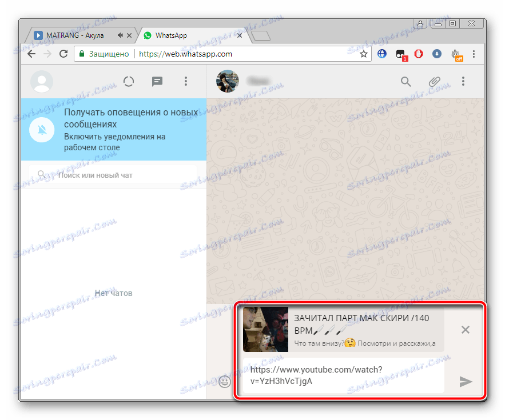Open the WhatsApp status circle icon

coord(129,81)
